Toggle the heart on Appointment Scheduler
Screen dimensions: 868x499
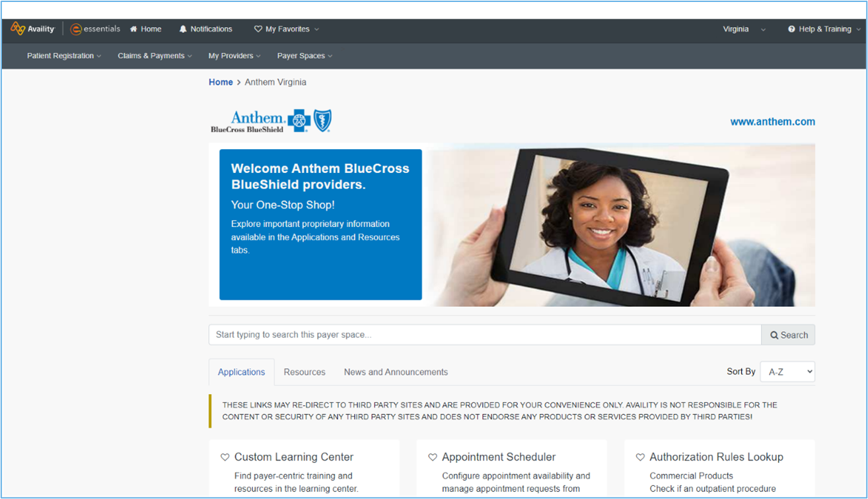[x=432, y=456]
